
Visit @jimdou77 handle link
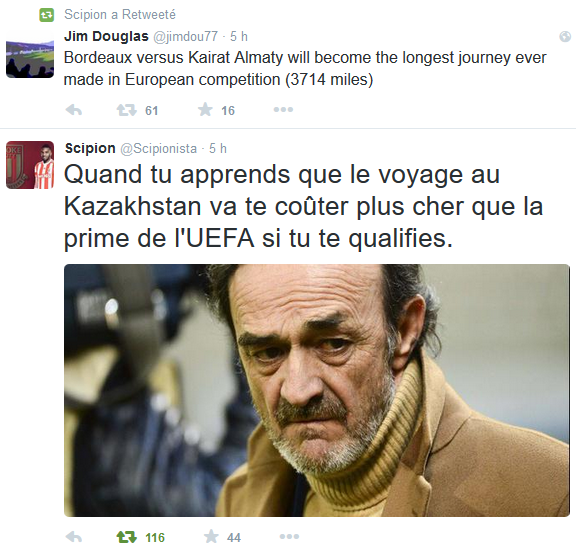[185, 36]
